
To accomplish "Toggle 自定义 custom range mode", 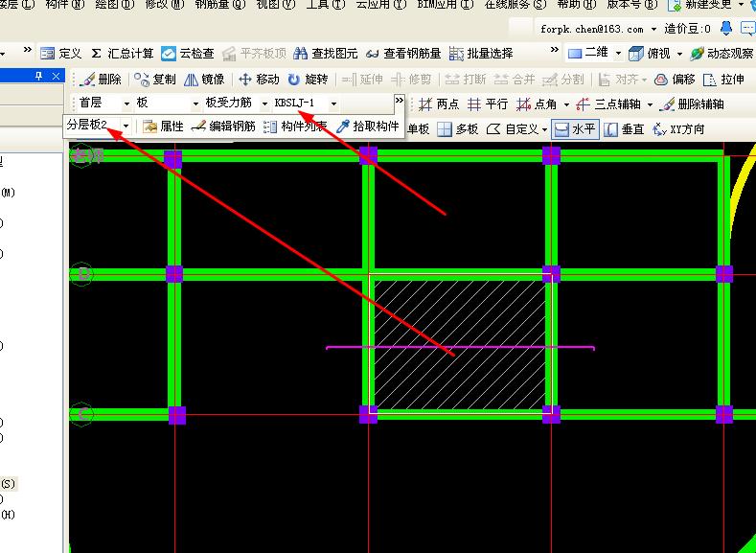I will [513, 129].
